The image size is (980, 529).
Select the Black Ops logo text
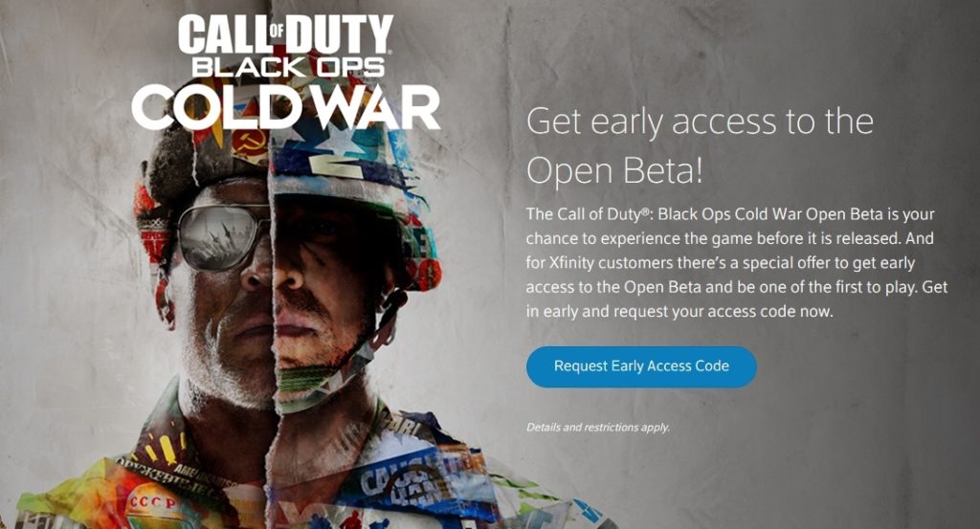tap(287, 68)
